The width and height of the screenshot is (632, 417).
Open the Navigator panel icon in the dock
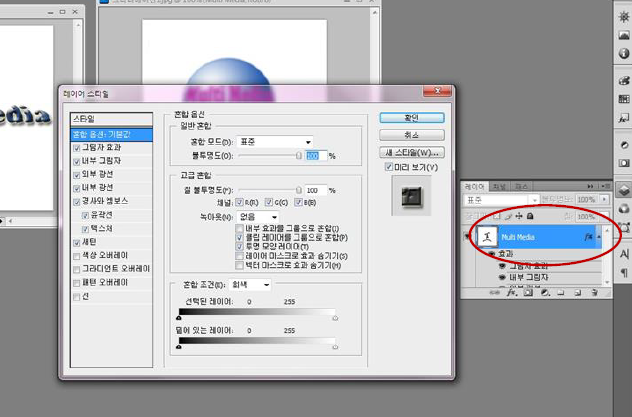(x=624, y=17)
